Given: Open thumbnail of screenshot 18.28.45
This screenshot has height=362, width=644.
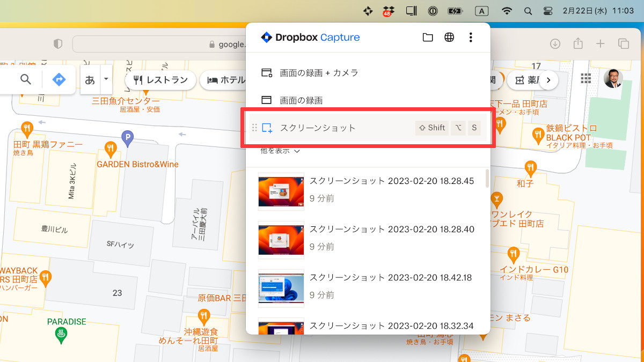Looking at the screenshot, I should [281, 191].
